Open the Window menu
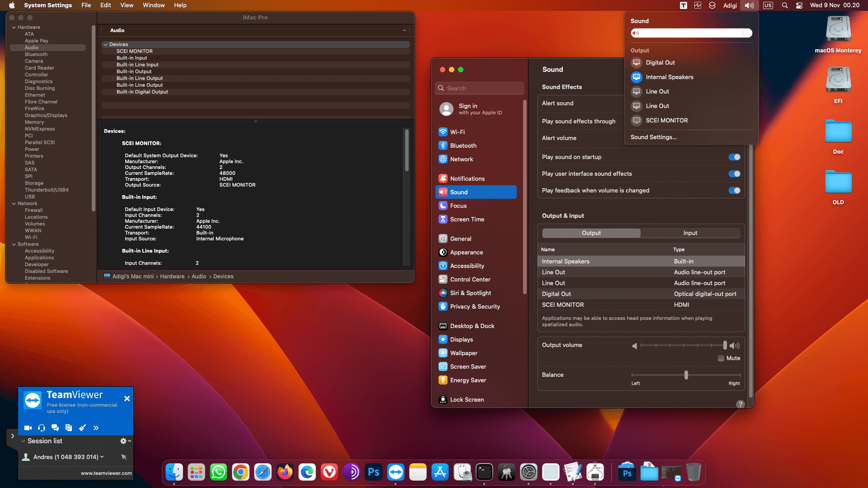 coord(153,5)
